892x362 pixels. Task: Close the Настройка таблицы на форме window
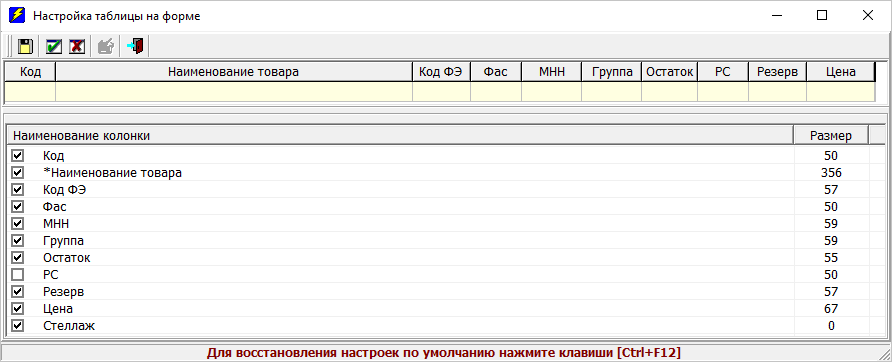pyautogui.click(x=868, y=15)
